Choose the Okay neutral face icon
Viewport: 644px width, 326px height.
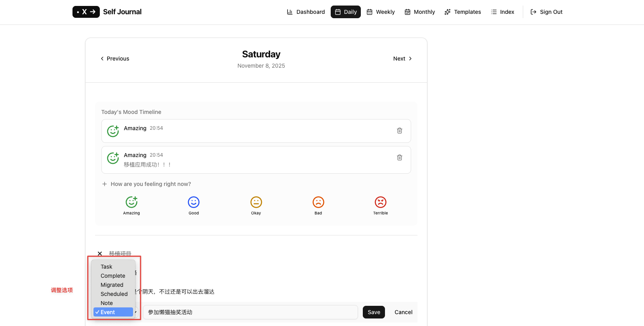pyautogui.click(x=256, y=202)
